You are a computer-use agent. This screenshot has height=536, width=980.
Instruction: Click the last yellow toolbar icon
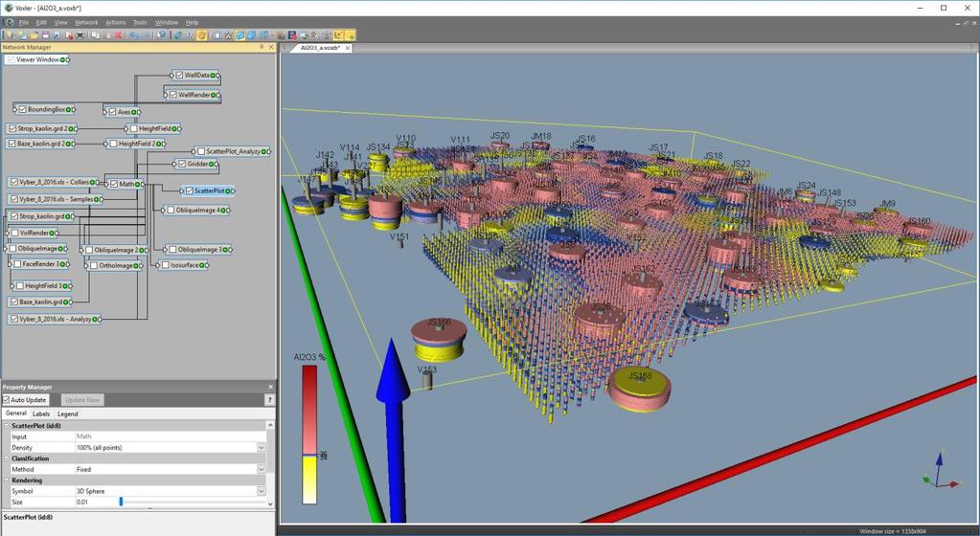(349, 35)
